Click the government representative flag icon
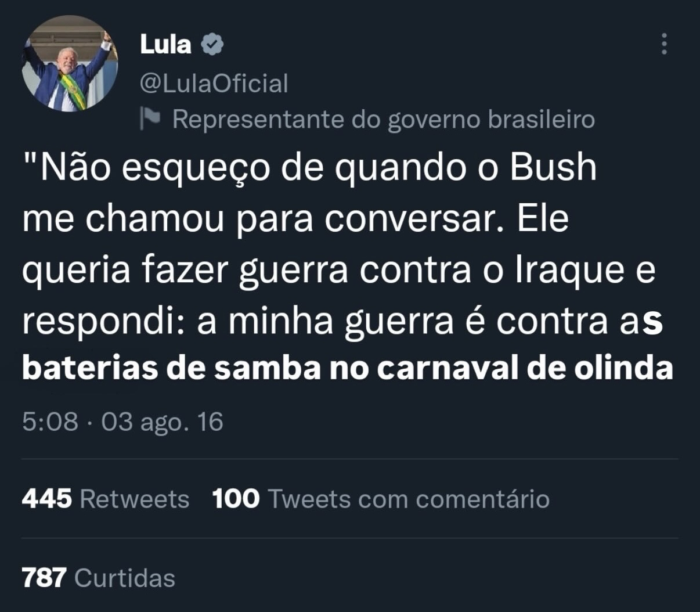 pos(150,119)
